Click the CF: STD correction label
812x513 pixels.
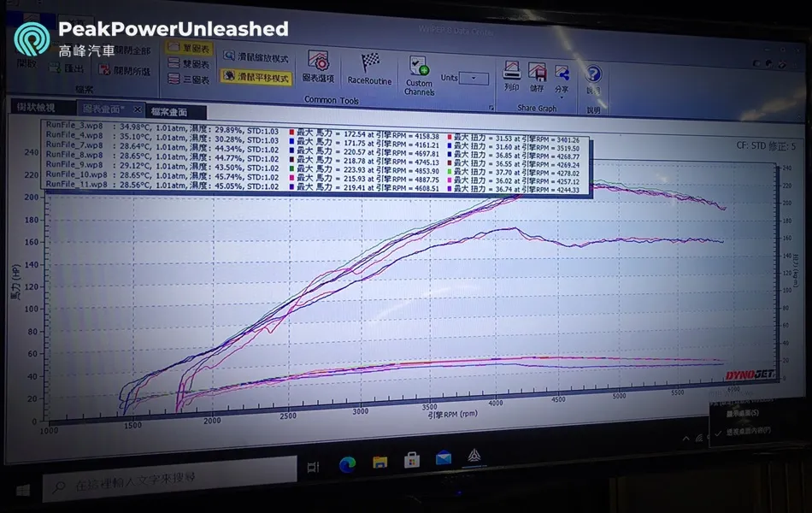(x=766, y=146)
